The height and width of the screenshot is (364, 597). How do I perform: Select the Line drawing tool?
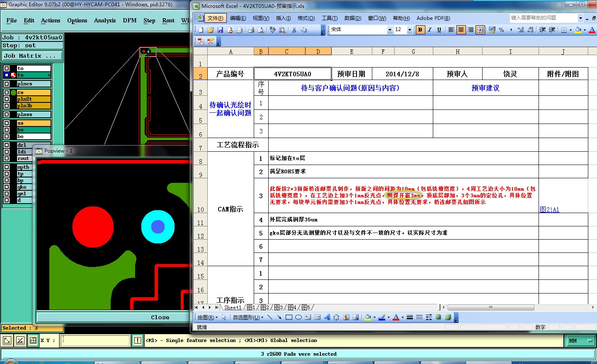coord(270,318)
